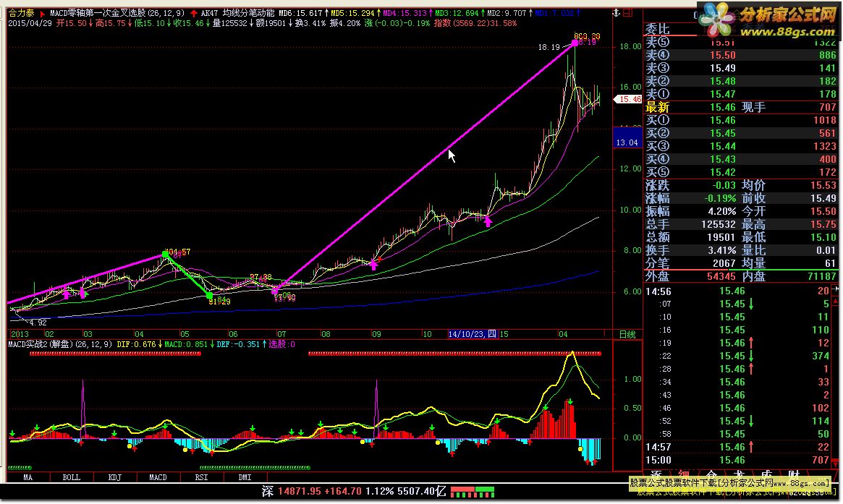This screenshot has width=843, height=504.
Task: Select the 卖③ price 15.49
Action: (x=722, y=68)
